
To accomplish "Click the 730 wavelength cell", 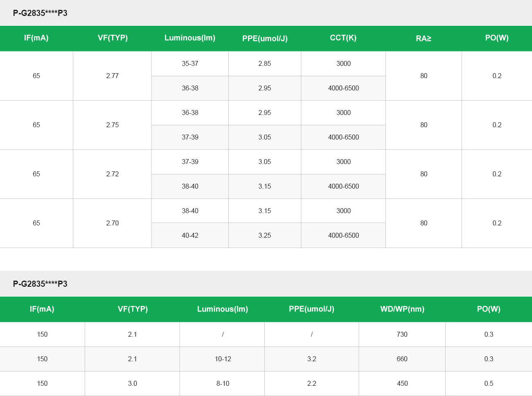I will coord(402,334).
